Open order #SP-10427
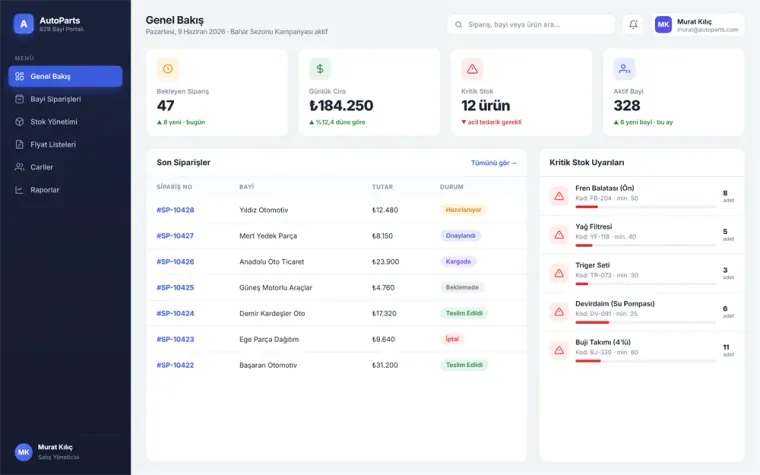Screen dimensions: 760x475 tap(175, 236)
